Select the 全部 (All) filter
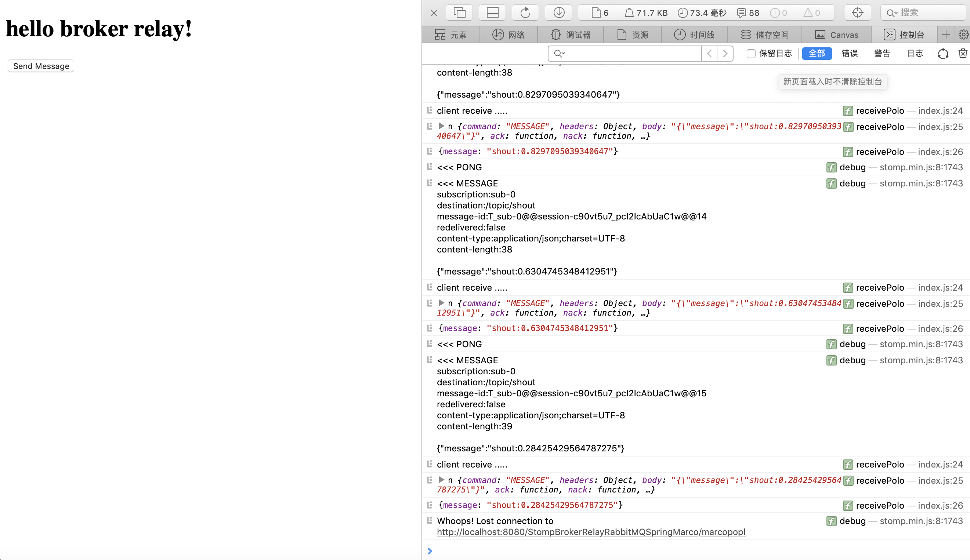 pyautogui.click(x=817, y=54)
